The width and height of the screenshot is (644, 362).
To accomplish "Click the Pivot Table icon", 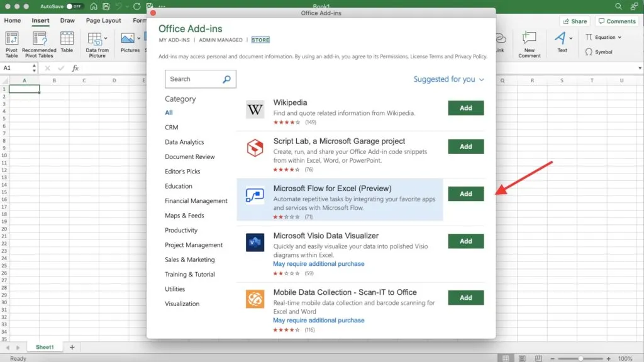I will [11, 38].
